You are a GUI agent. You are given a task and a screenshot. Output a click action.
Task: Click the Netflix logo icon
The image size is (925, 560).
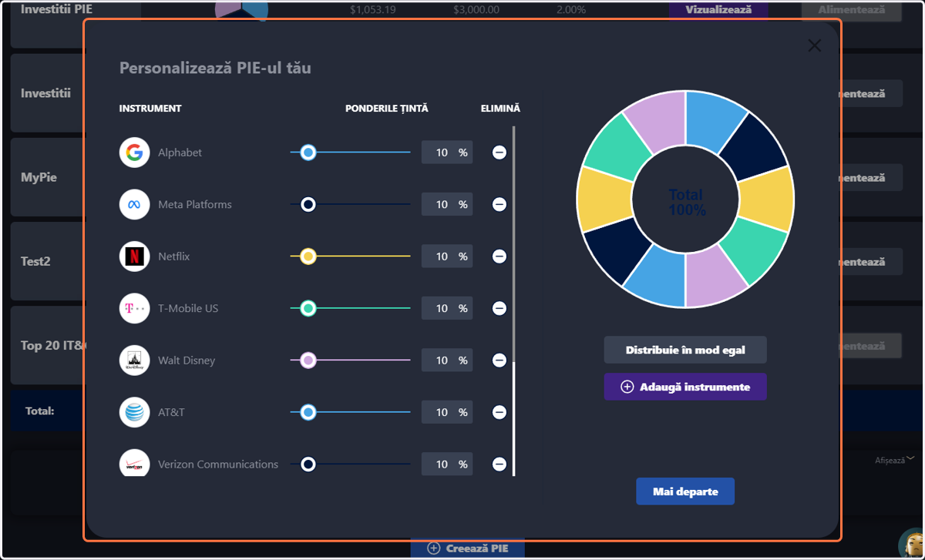click(x=134, y=257)
